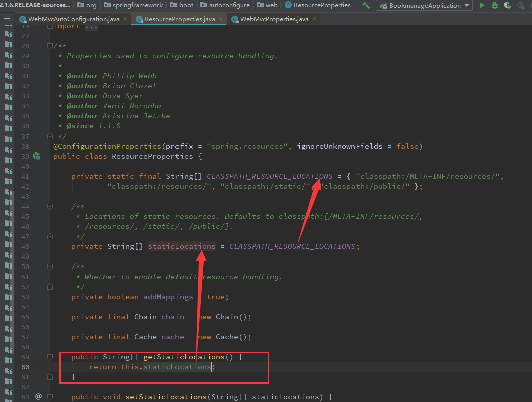Close the ResourceProperties.java tab

(221, 19)
